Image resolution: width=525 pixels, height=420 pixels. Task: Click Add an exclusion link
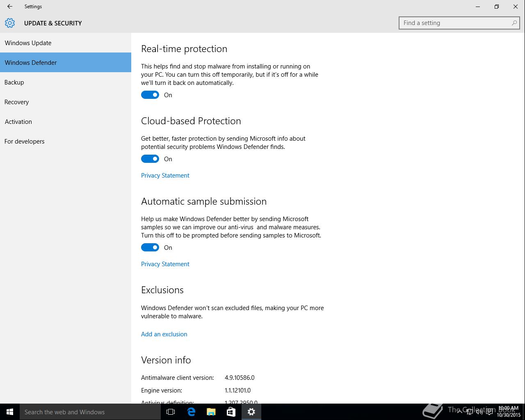pyautogui.click(x=164, y=334)
